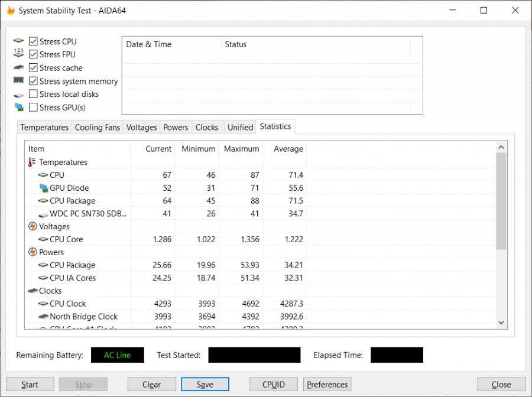532x397 pixels.
Task: Click the chip icon of CPU IA Cores row
Action: pyautogui.click(x=43, y=278)
